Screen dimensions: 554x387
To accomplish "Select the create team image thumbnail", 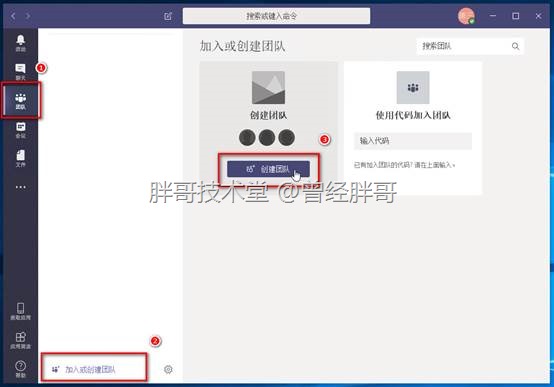I will [x=268, y=87].
